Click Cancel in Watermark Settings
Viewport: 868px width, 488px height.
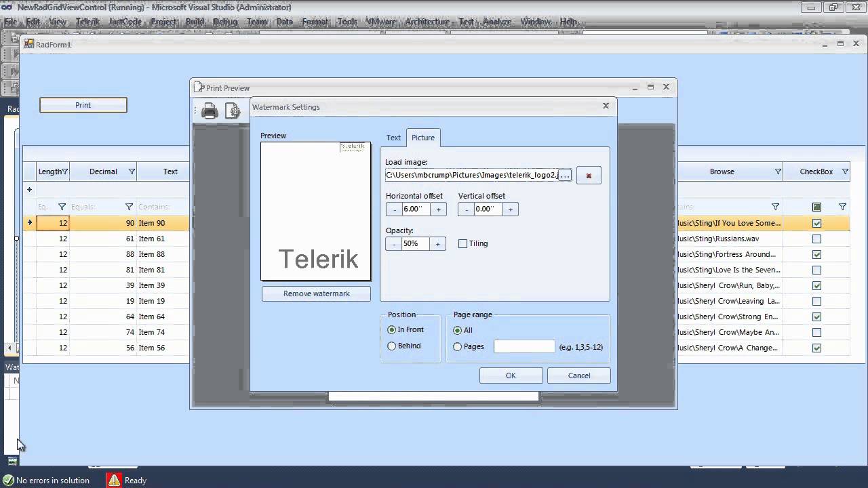point(579,375)
